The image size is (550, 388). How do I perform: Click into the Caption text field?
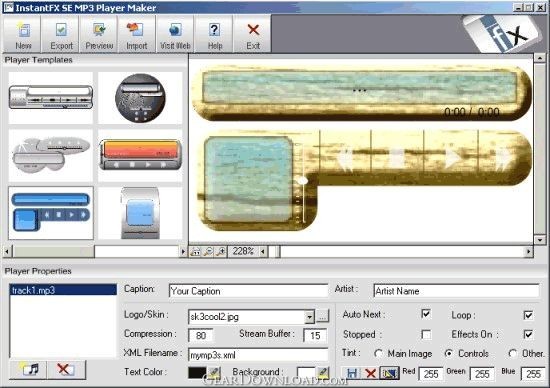248,291
